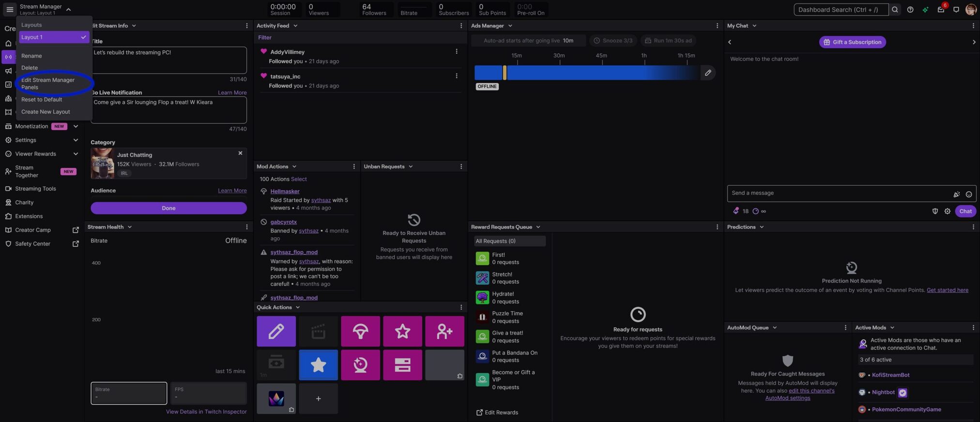The width and height of the screenshot is (980, 422).
Task: Choose Edit Stream Manager Panels
Action: click(x=48, y=84)
